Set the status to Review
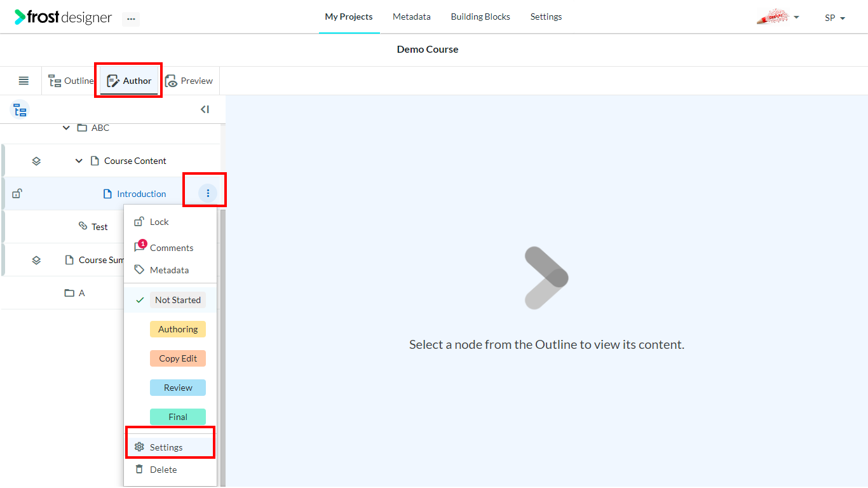Image resolution: width=868 pixels, height=488 pixels. 178,388
